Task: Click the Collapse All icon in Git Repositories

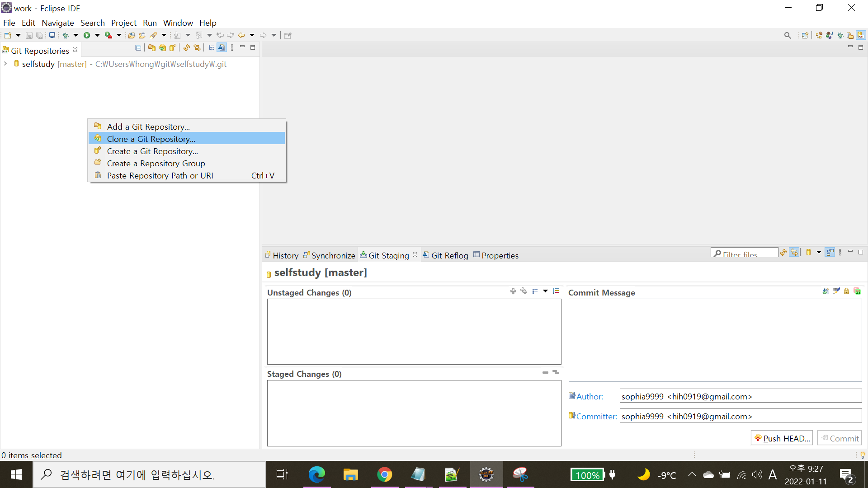Action: [138, 47]
